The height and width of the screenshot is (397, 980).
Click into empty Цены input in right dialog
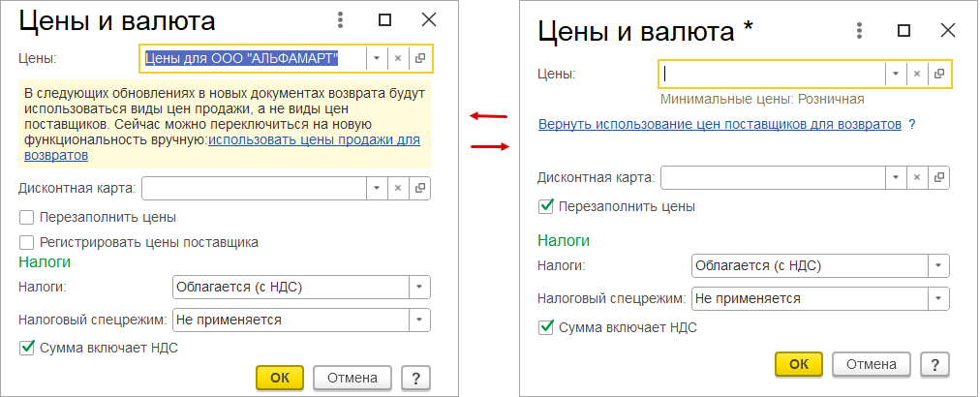pos(772,74)
